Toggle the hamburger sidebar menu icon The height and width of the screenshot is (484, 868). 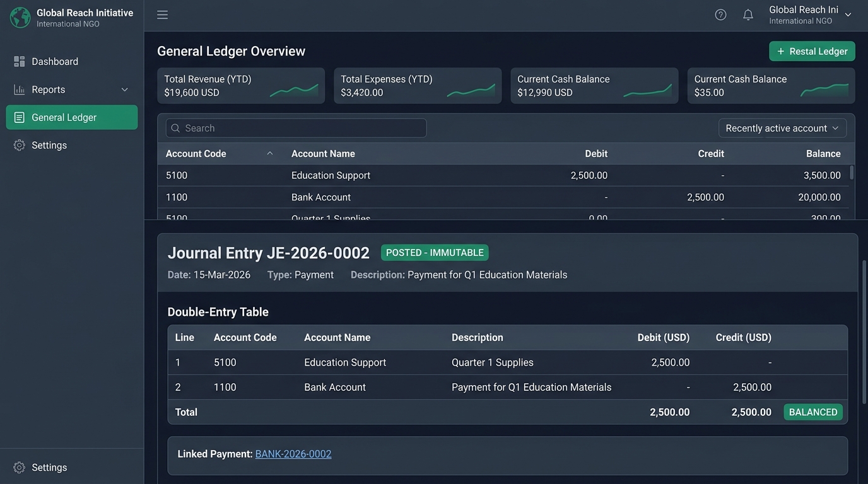coord(162,14)
